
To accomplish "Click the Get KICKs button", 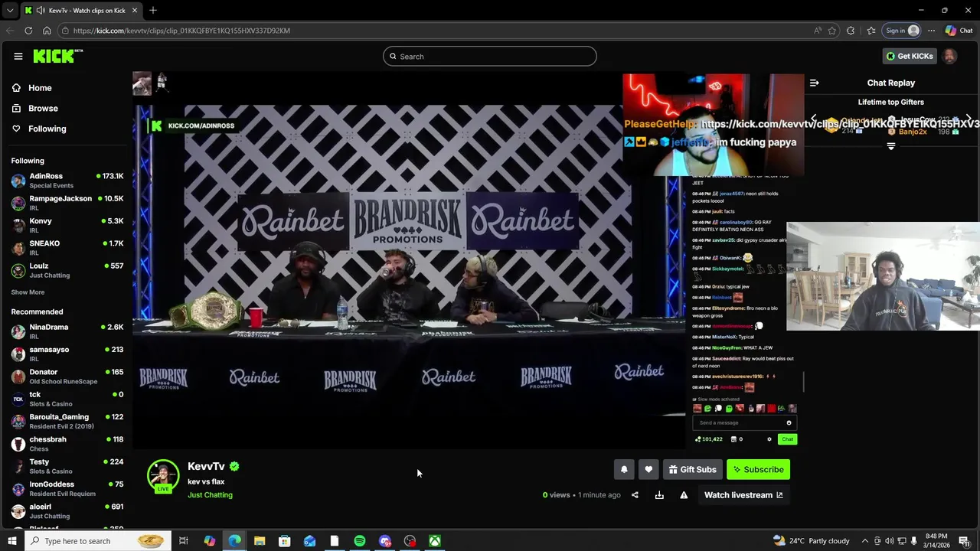I will click(910, 56).
